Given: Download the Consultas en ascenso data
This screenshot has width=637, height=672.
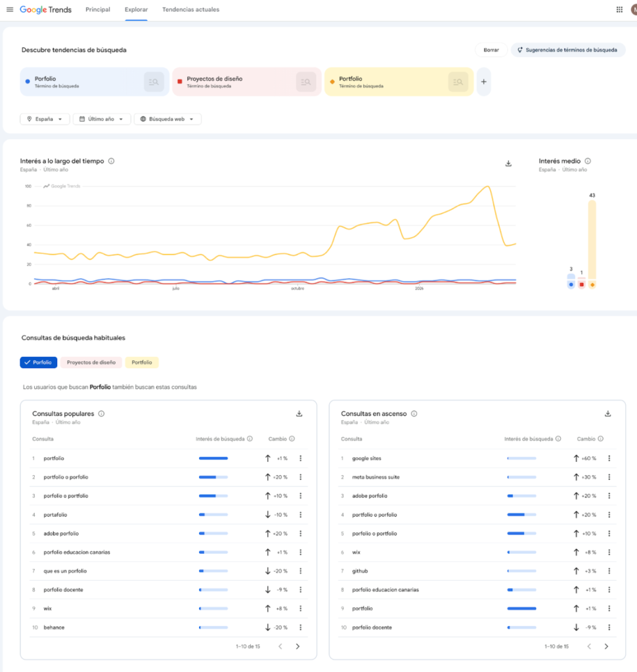Looking at the screenshot, I should (607, 413).
